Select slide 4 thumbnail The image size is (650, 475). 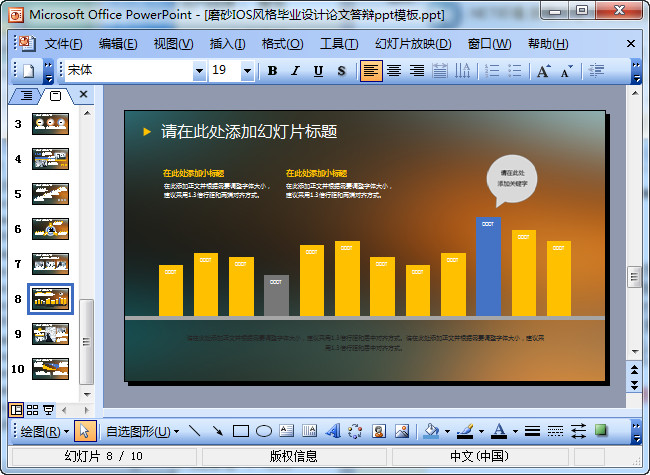[50, 159]
